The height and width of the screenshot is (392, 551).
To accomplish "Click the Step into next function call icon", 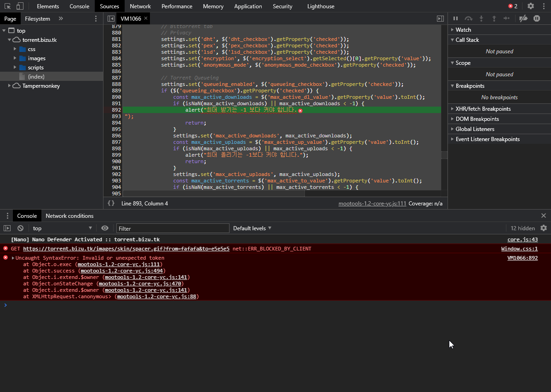I will [481, 18].
